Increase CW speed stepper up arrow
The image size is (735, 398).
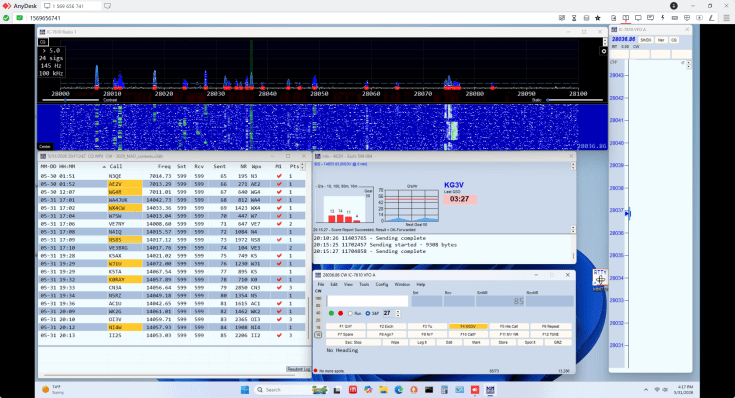click(398, 311)
